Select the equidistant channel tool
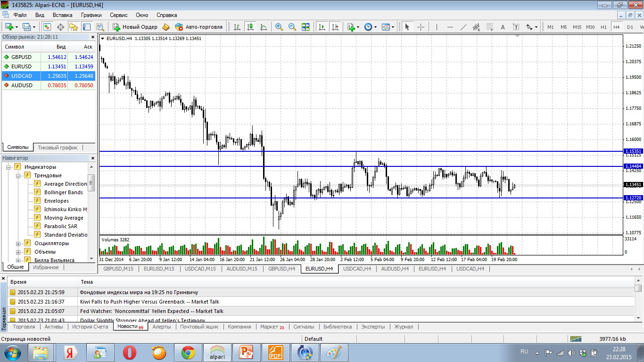 pos(477,27)
